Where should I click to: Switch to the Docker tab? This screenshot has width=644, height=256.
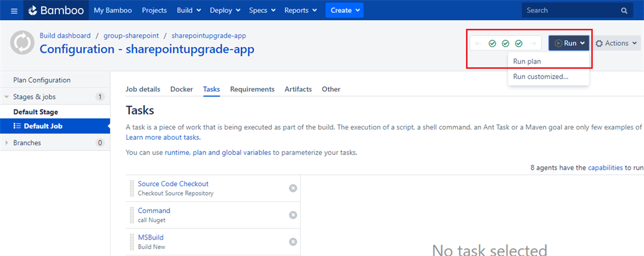[x=182, y=89]
